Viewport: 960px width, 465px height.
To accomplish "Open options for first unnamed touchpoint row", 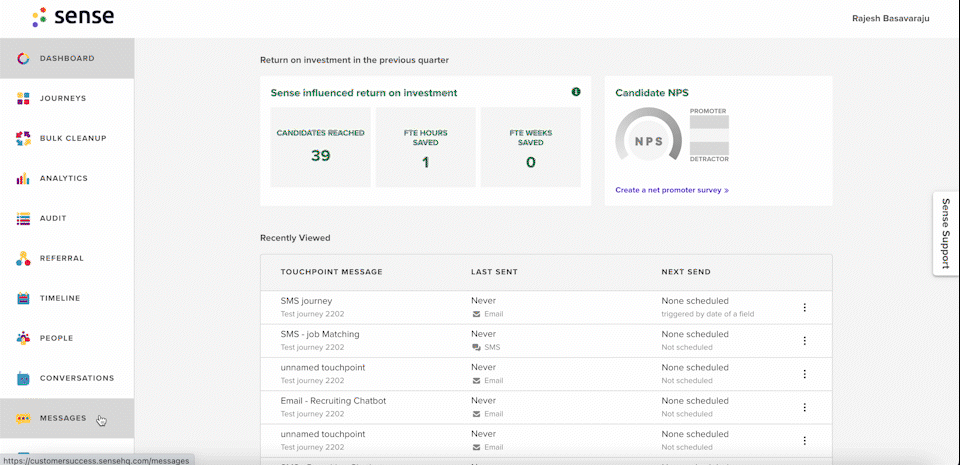I will coord(804,374).
